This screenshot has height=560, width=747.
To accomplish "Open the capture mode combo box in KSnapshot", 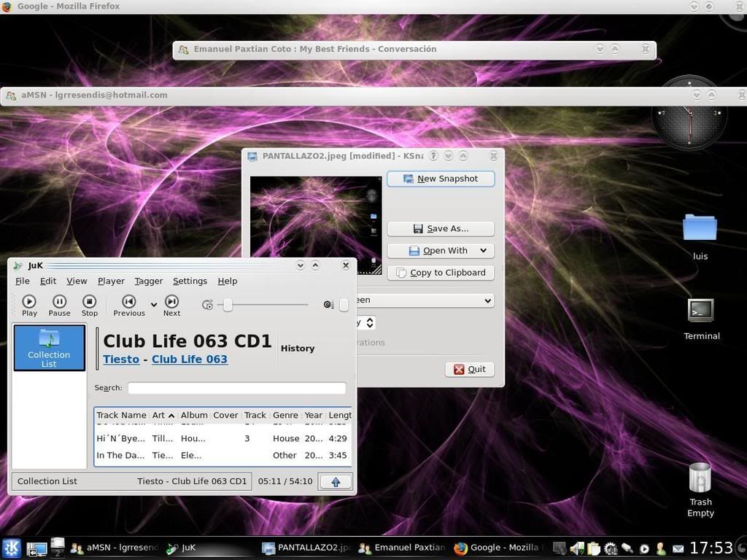I will (x=425, y=300).
